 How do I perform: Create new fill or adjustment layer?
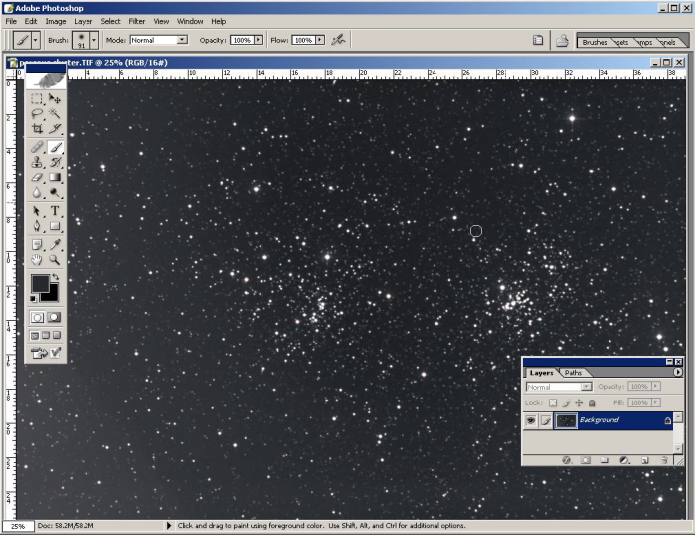pos(624,460)
